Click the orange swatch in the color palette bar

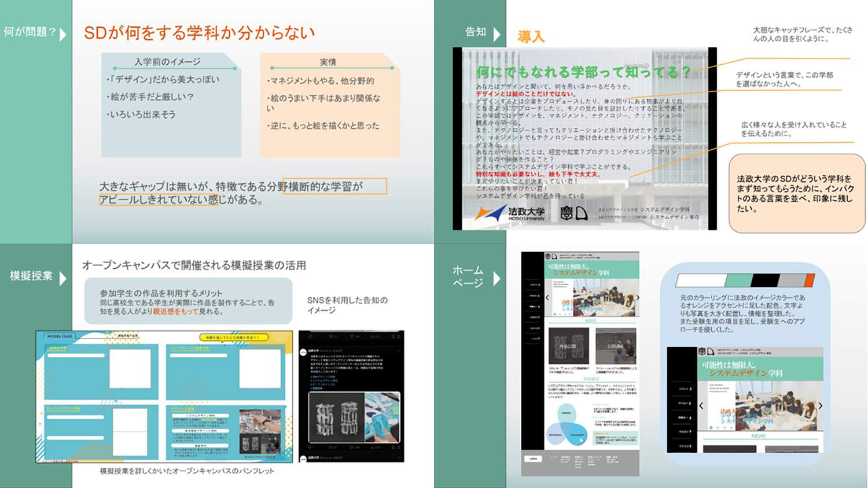809,281
